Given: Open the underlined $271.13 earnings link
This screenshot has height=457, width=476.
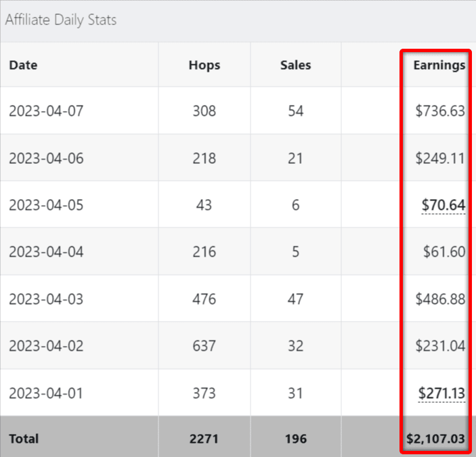Looking at the screenshot, I should click(x=441, y=393).
